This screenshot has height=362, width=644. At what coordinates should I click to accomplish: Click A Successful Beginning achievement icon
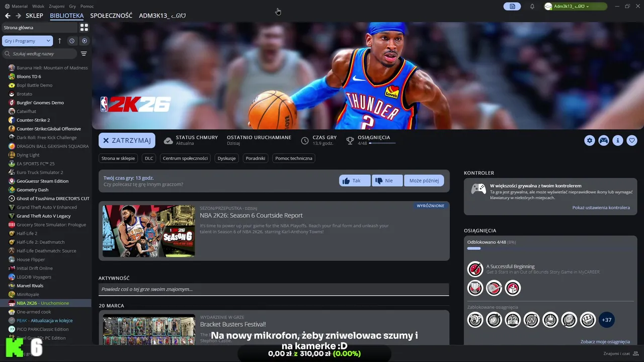click(x=475, y=269)
